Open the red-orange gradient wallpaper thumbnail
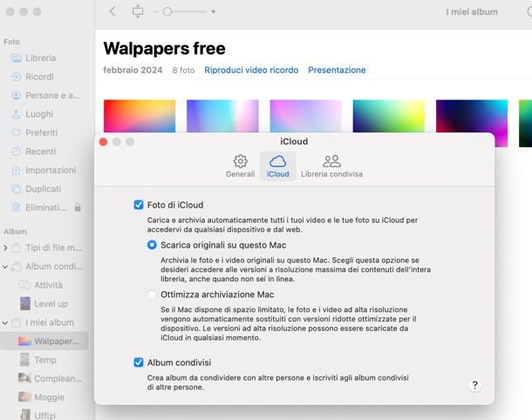 (x=140, y=116)
